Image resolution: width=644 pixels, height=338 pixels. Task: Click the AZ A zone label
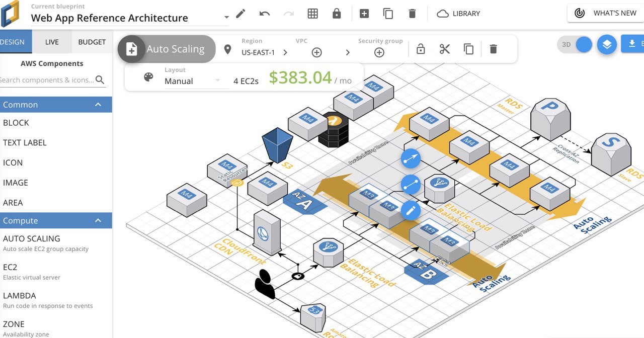coord(305,202)
